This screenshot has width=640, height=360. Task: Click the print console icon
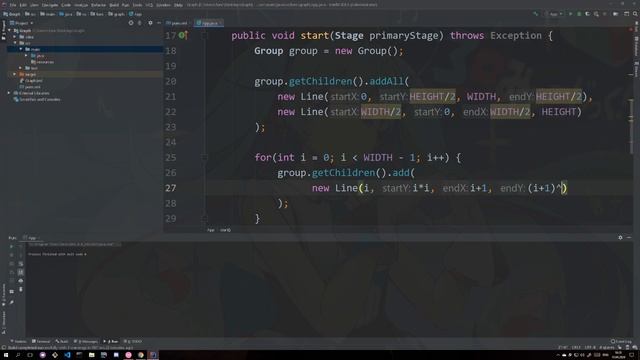point(21,281)
